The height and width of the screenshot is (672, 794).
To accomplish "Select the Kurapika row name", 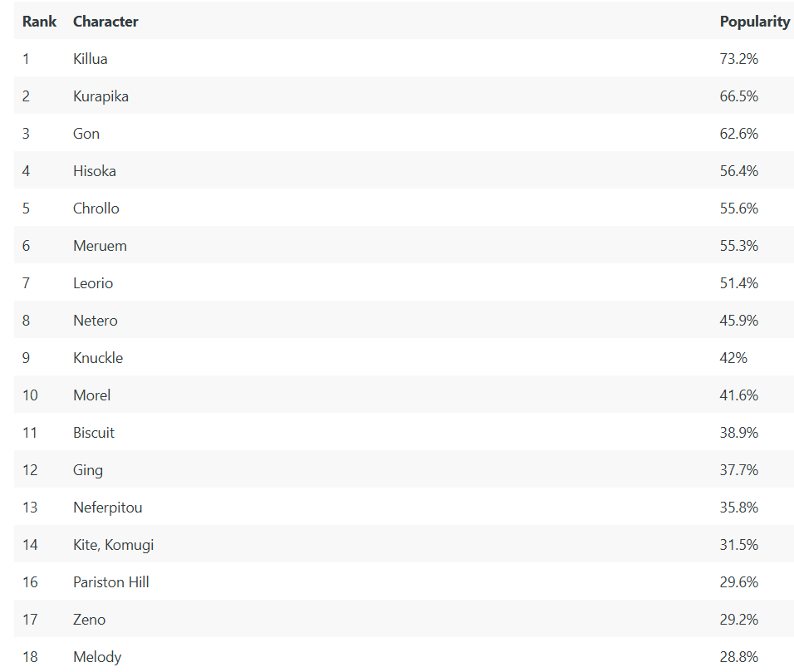I will (x=100, y=96).
